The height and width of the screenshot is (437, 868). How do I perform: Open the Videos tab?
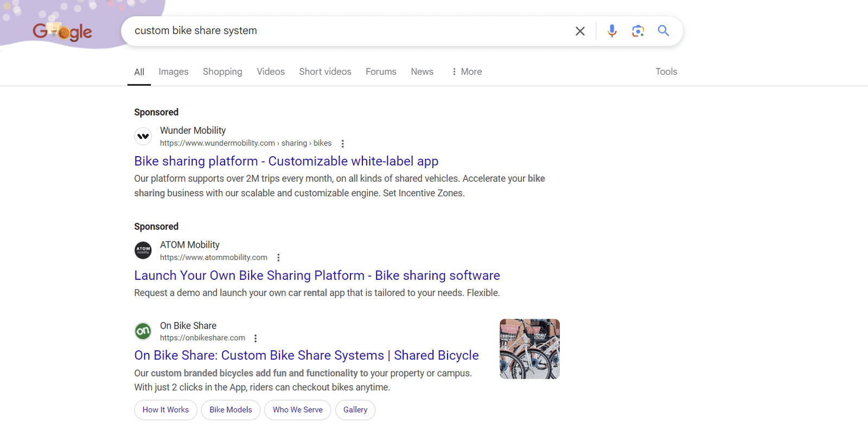coord(271,72)
